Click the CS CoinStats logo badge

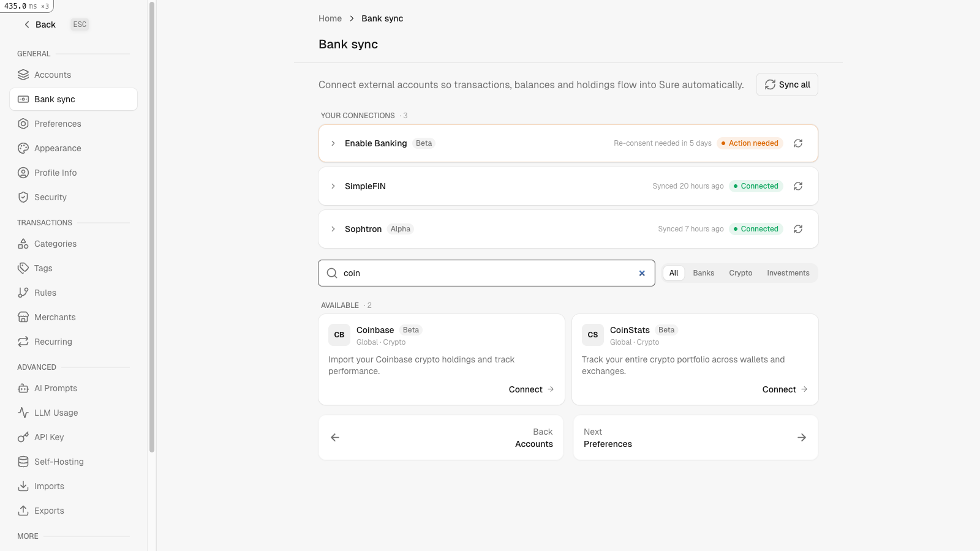(593, 335)
